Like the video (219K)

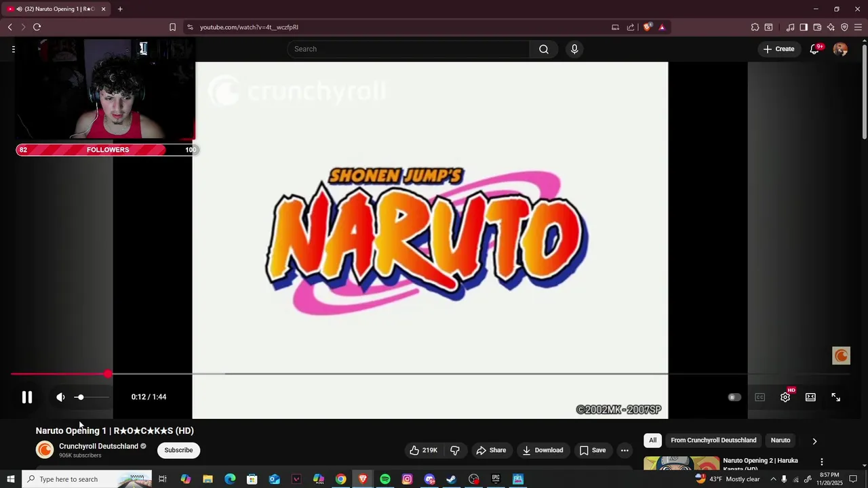click(x=424, y=450)
